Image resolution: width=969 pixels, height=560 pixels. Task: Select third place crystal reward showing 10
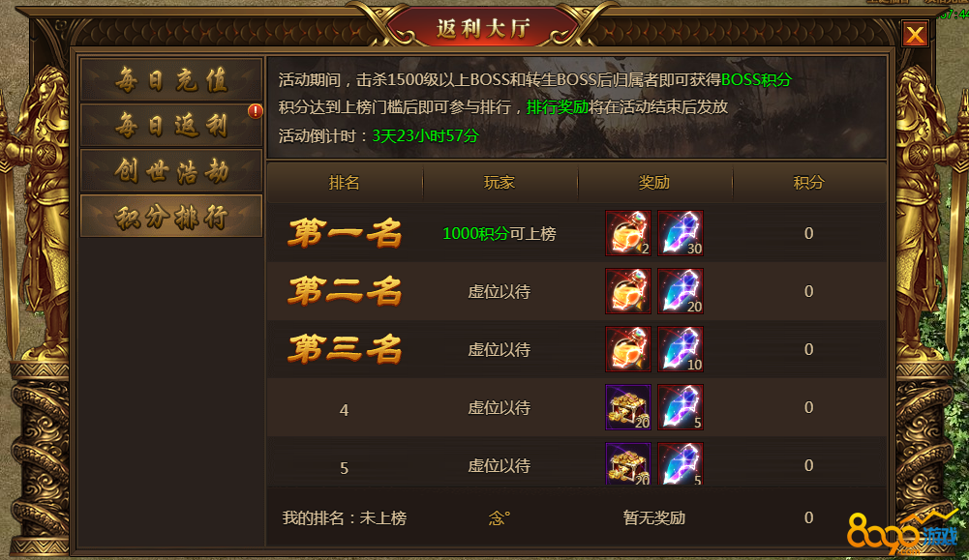pyautogui.click(x=681, y=349)
